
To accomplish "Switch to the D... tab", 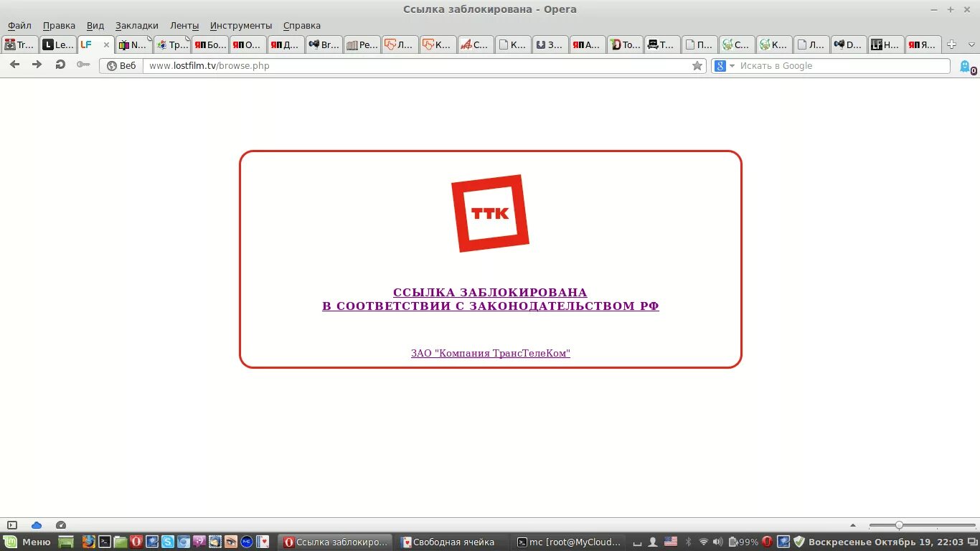I will click(x=849, y=44).
